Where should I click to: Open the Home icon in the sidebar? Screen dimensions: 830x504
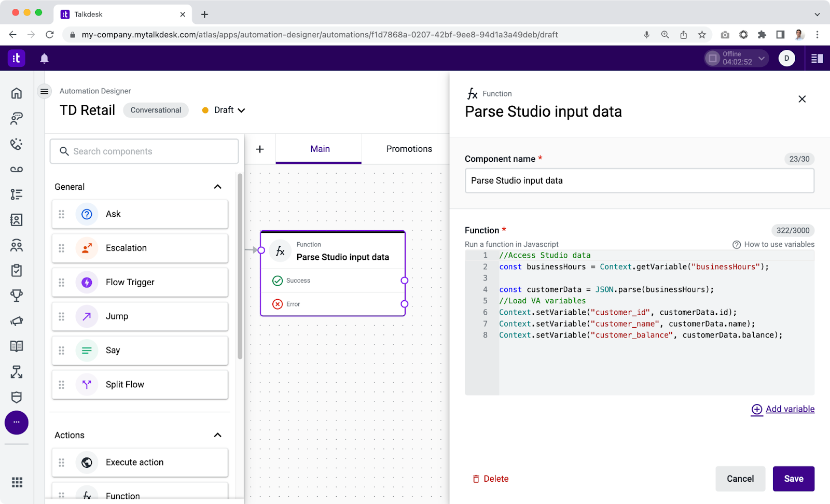tap(17, 93)
